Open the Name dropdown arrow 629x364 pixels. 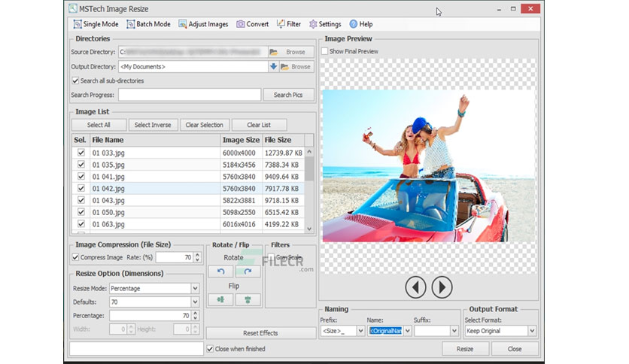coord(408,331)
